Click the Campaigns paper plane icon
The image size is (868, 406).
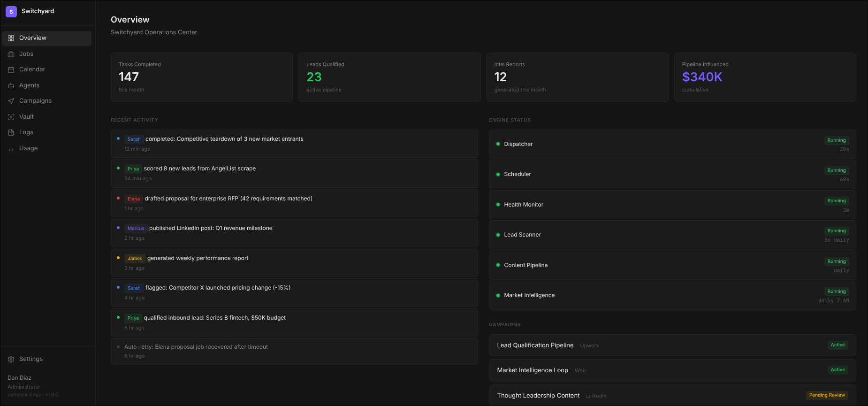(11, 101)
